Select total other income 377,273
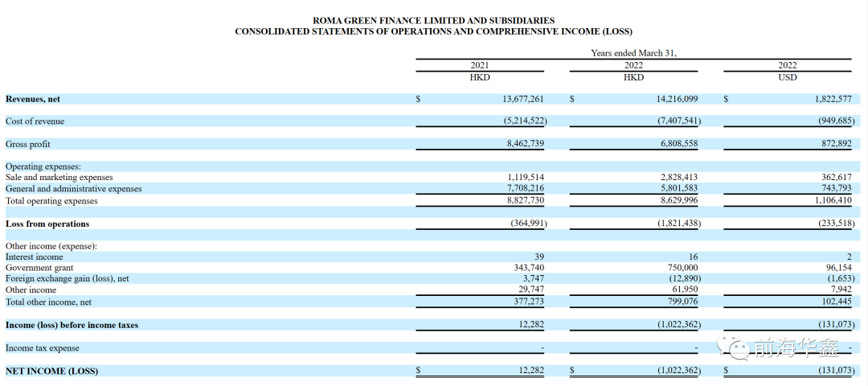Viewport: 868px width, 386px height. click(529, 302)
